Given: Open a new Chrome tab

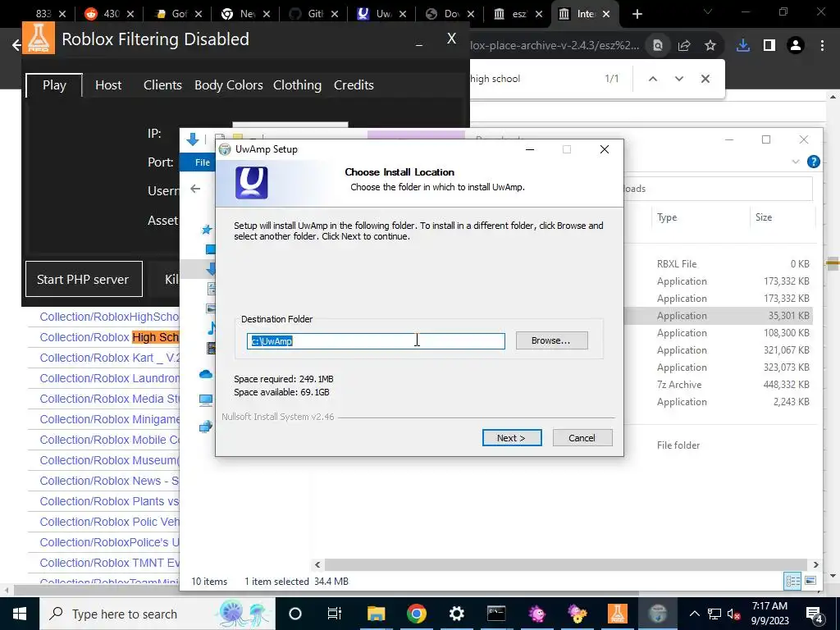Looking at the screenshot, I should (x=637, y=14).
